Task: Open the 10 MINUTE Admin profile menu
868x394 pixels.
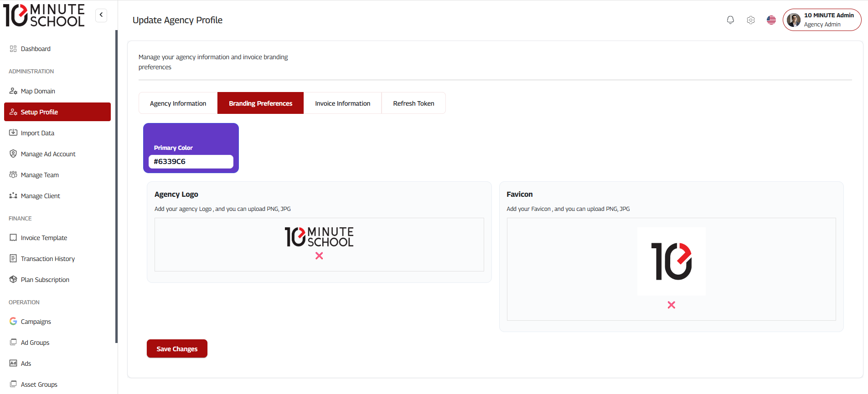Action: coord(822,20)
